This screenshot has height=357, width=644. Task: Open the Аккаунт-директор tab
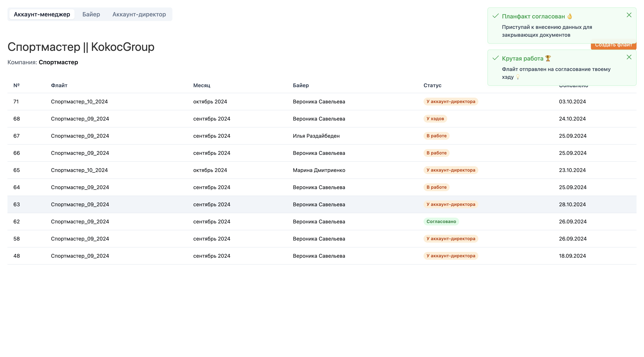click(139, 14)
